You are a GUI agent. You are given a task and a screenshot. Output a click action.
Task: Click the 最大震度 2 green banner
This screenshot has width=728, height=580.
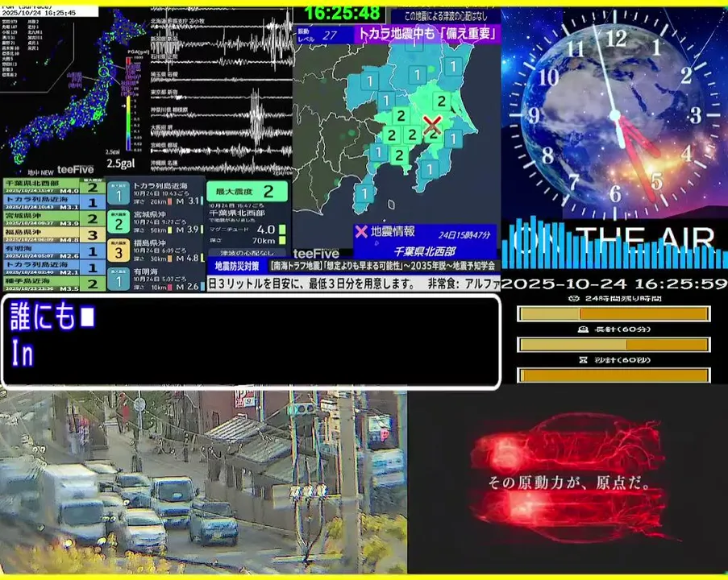coord(247,191)
